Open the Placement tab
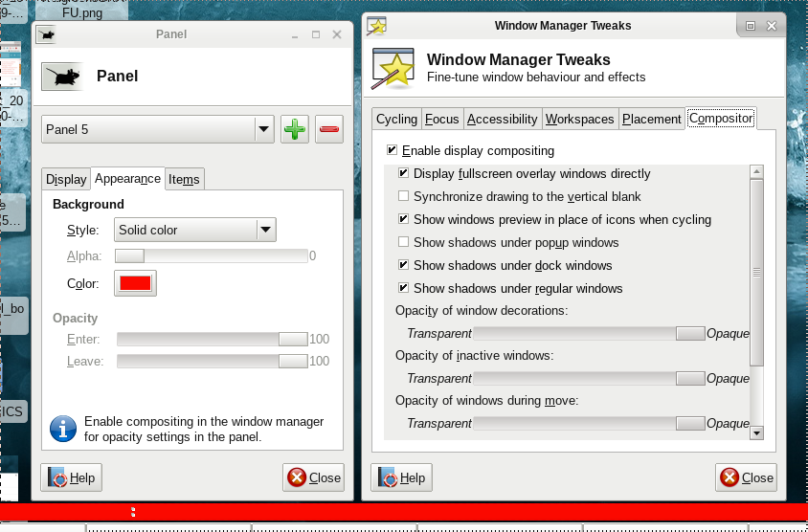This screenshot has height=532, width=808. [651, 119]
